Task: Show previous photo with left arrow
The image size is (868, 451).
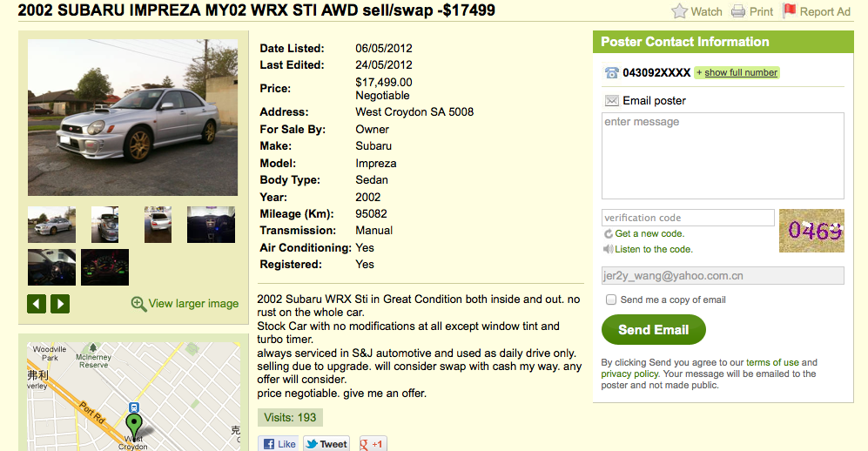Action: (37, 304)
